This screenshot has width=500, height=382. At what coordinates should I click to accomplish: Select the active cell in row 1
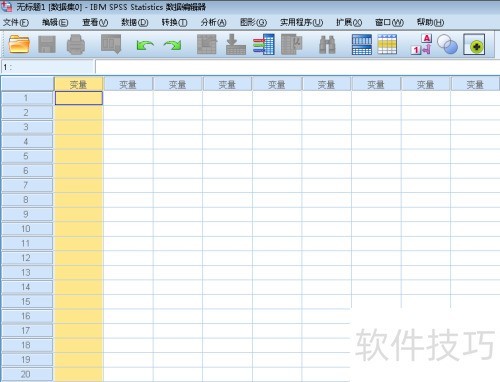point(79,98)
